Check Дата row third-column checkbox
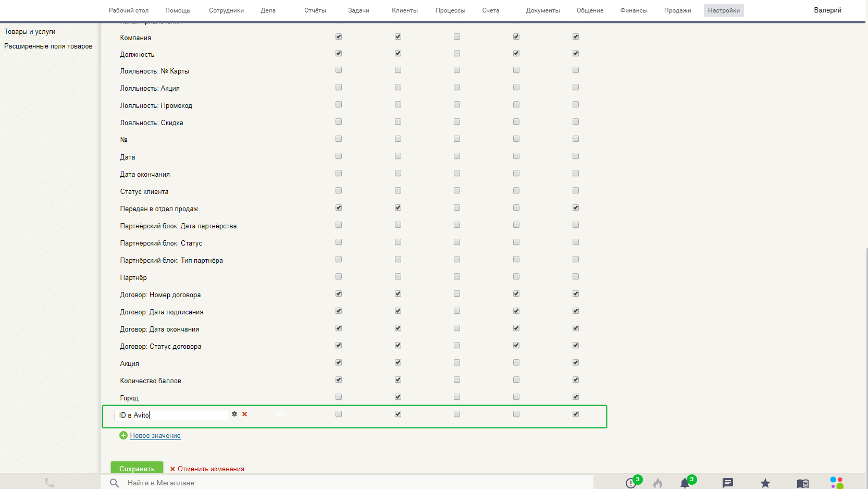Screen dimensions: 868x489 tap(457, 156)
